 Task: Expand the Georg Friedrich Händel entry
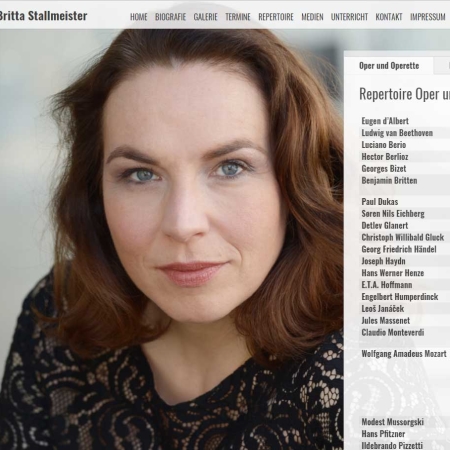pyautogui.click(x=405, y=249)
